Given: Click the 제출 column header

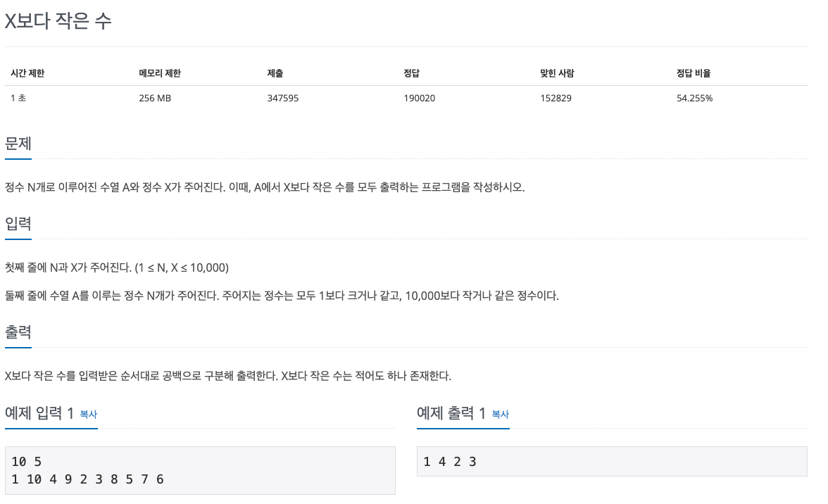Looking at the screenshot, I should 275,73.
